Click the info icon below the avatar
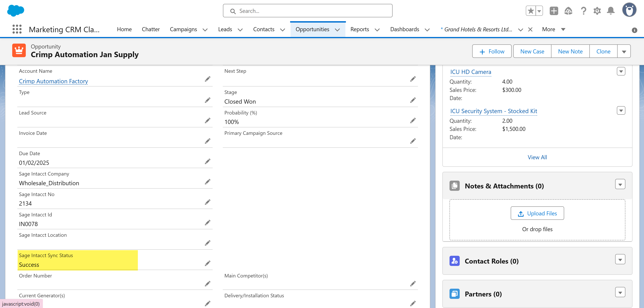The image size is (644, 308). pos(634,30)
